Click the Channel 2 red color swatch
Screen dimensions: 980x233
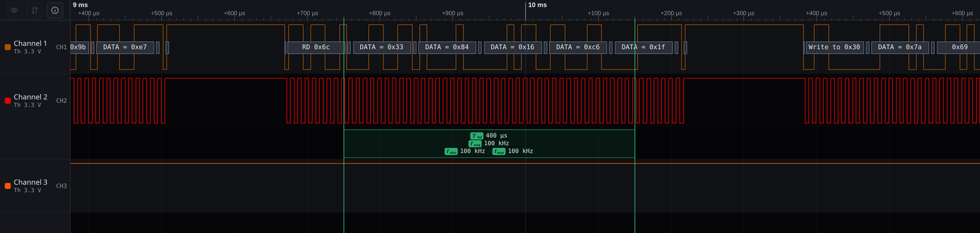coord(7,101)
